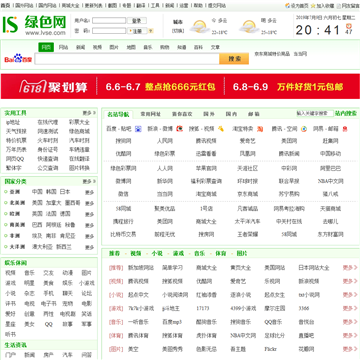
Task: Expand 更多 for the [游戏] row
Action: [350, 308]
